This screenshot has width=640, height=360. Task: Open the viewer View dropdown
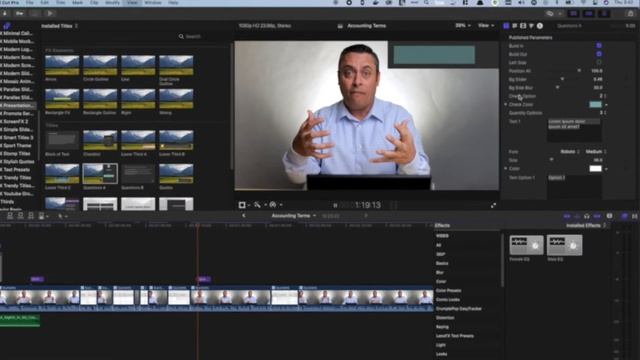click(486, 26)
